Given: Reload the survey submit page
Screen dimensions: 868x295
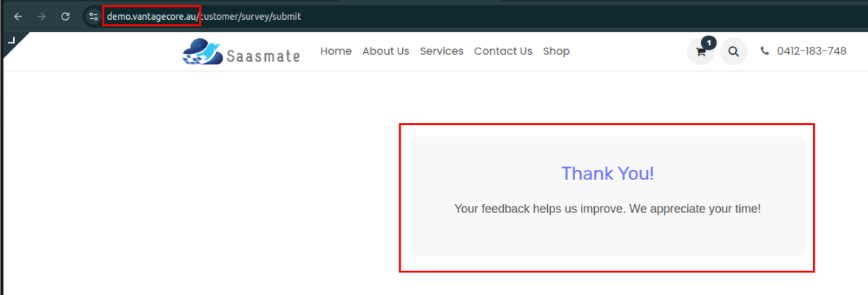Looking at the screenshot, I should pyautogui.click(x=65, y=16).
